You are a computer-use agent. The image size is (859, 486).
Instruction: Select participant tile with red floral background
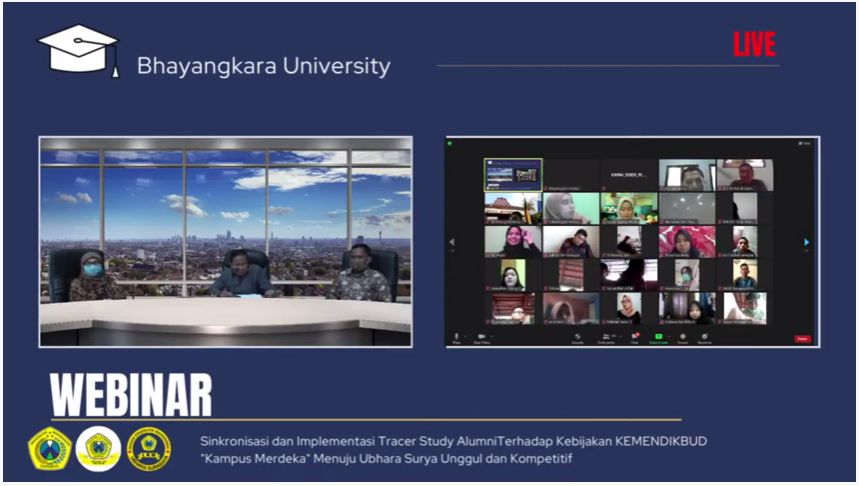click(x=687, y=242)
